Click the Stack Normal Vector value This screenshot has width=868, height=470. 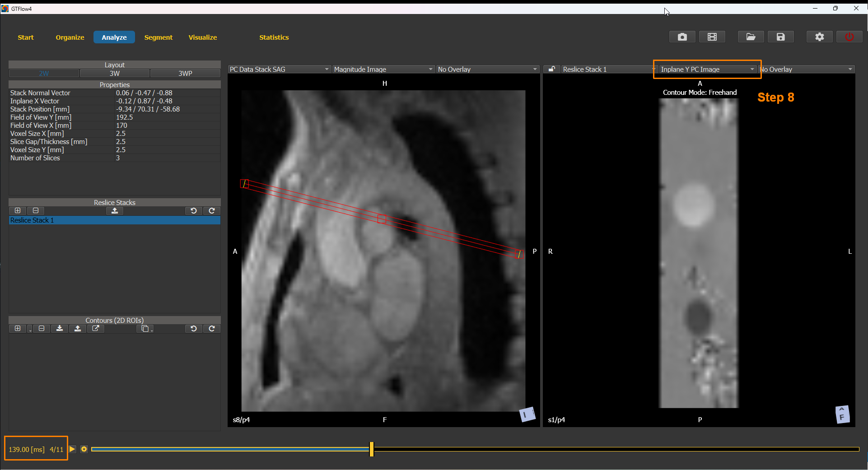(x=144, y=93)
